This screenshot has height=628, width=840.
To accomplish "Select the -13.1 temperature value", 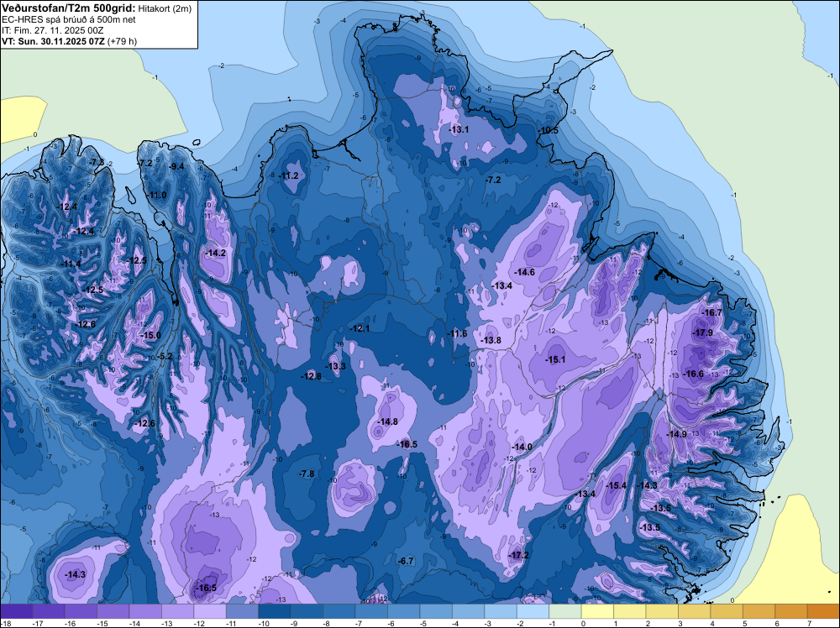I will tap(459, 129).
